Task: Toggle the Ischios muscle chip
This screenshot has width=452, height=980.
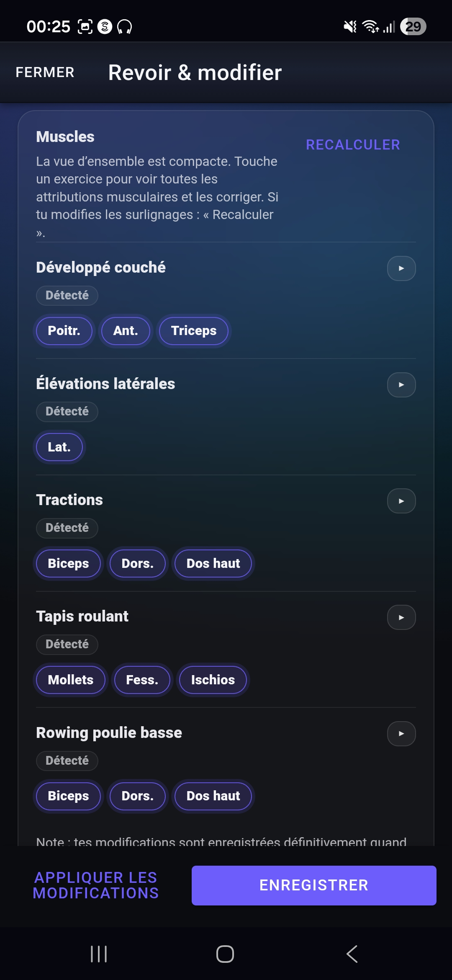Action: point(213,680)
